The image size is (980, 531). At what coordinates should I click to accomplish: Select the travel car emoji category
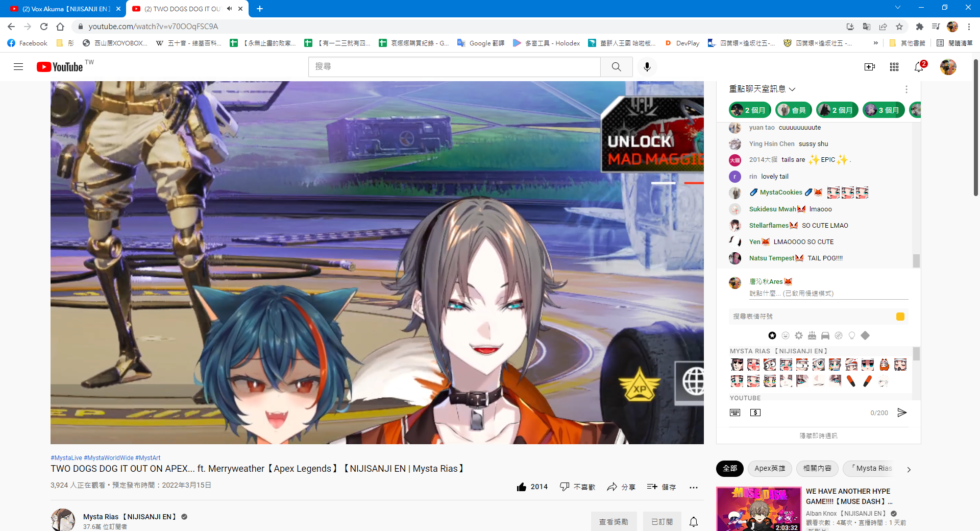(825, 335)
